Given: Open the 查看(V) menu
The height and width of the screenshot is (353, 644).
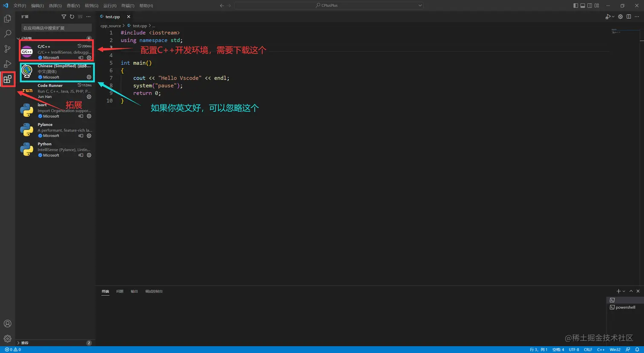Looking at the screenshot, I should click(73, 6).
